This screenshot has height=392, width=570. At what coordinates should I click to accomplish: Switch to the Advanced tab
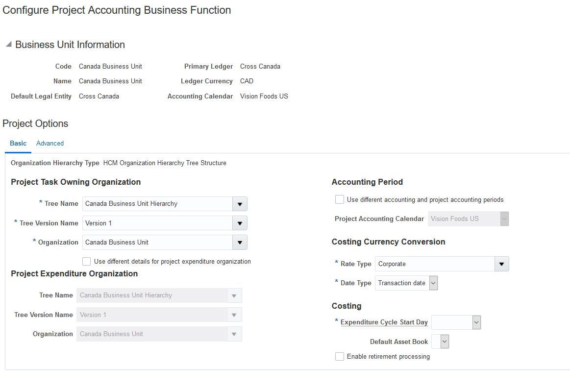pyautogui.click(x=50, y=144)
